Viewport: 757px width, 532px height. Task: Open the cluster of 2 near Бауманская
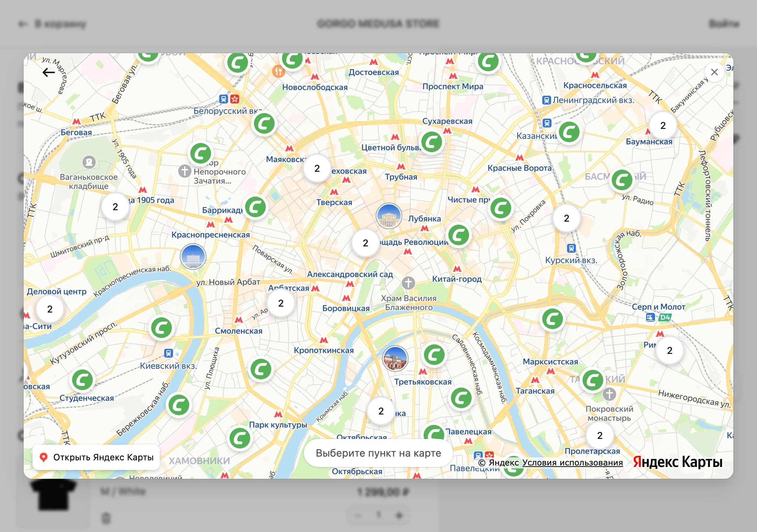tap(663, 126)
